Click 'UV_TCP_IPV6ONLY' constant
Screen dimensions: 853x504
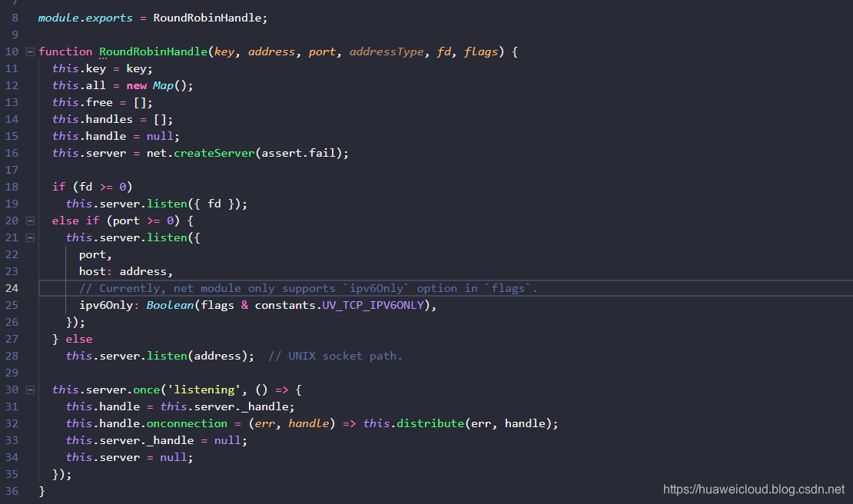coord(373,305)
